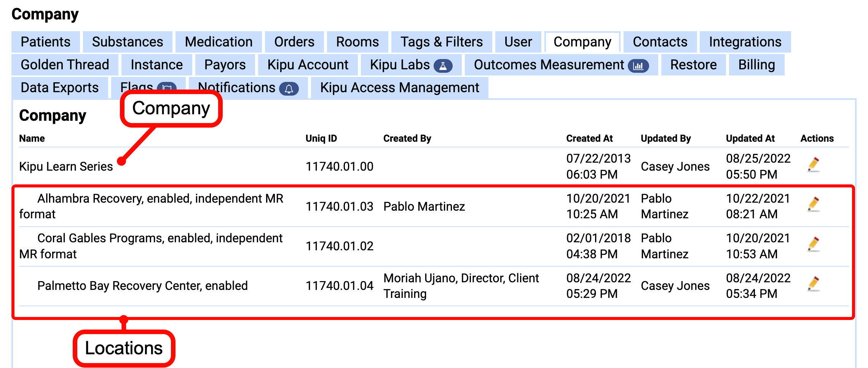Click the Actions column header

coord(817,138)
